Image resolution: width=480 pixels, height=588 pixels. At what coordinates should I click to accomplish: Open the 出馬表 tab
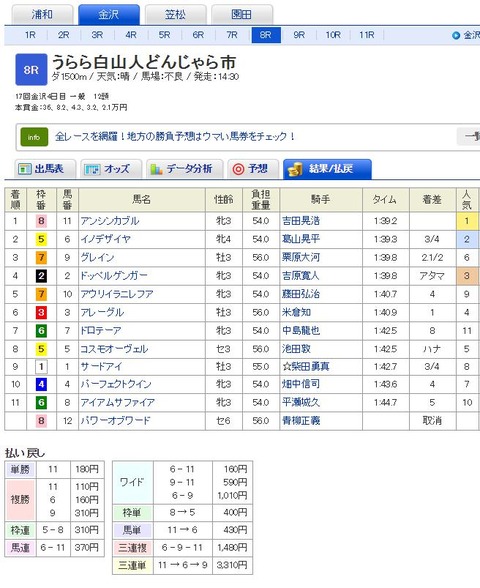click(x=45, y=169)
